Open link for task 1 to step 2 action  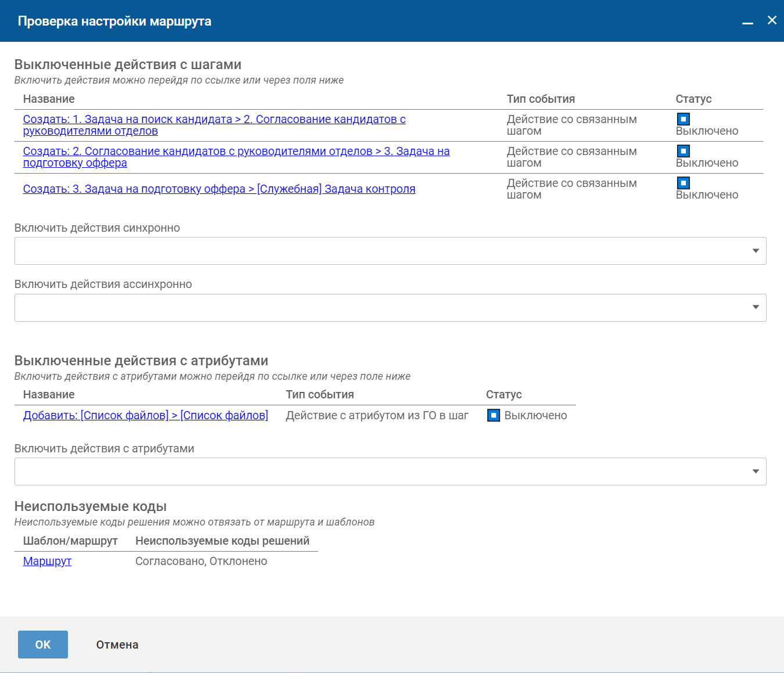(x=214, y=120)
